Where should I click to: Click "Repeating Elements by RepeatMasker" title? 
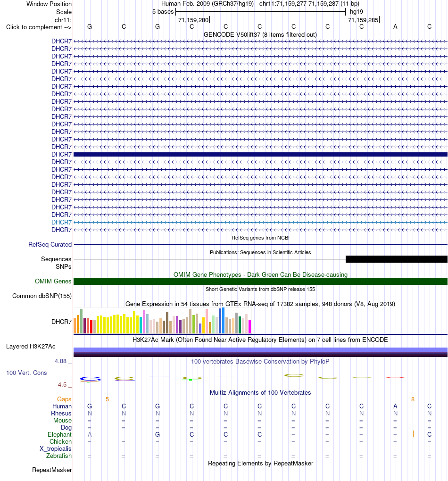(260, 463)
